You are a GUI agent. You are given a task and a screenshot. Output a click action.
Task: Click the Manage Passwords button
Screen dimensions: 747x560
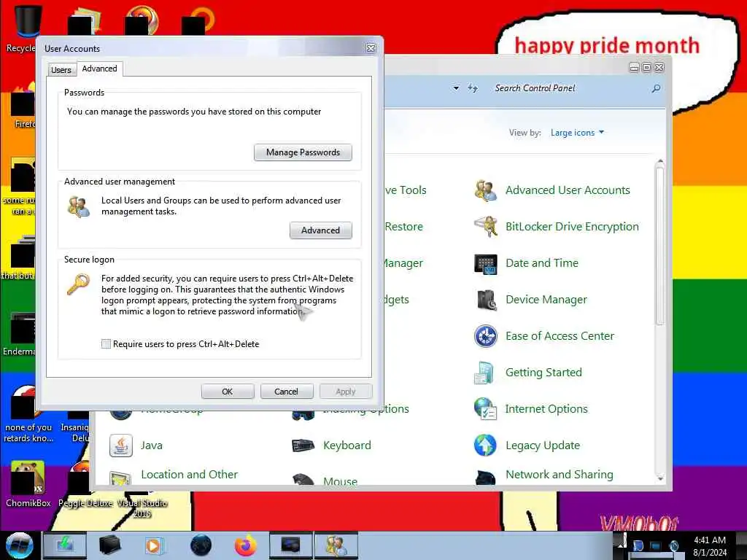(x=303, y=152)
